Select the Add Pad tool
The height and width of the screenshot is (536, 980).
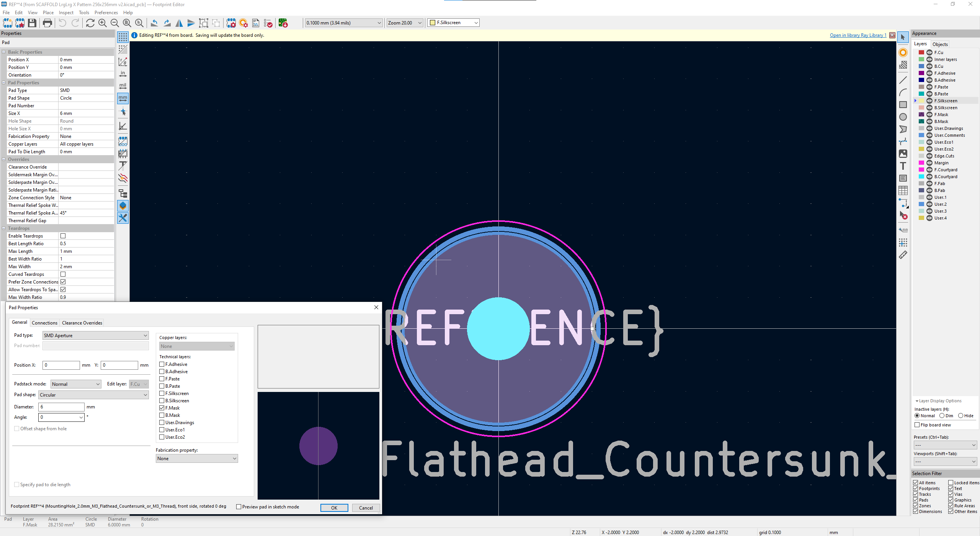click(903, 52)
